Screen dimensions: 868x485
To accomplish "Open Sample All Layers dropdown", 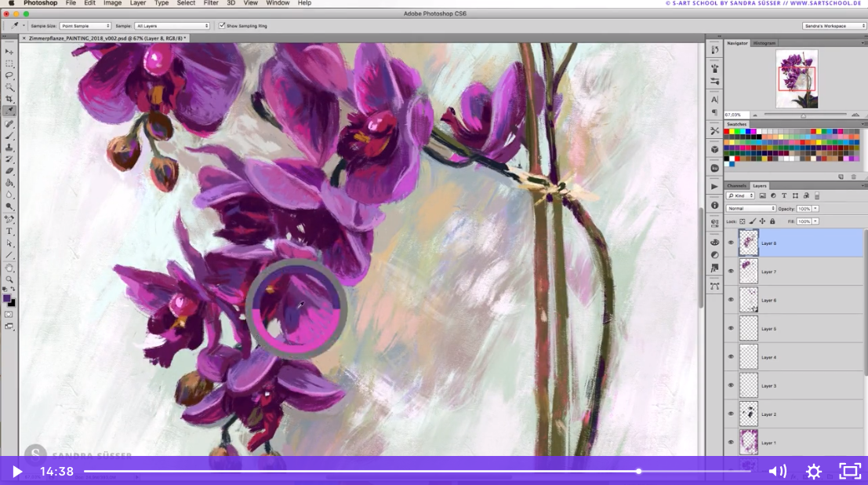I will tap(173, 25).
